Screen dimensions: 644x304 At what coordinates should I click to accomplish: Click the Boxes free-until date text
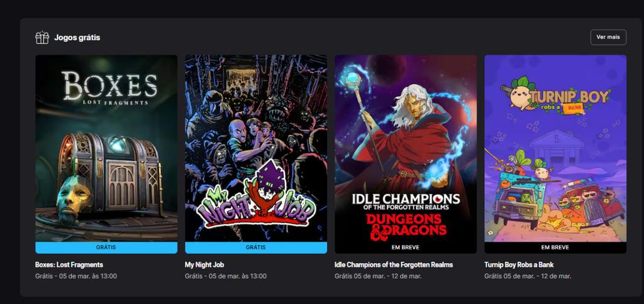tap(76, 276)
